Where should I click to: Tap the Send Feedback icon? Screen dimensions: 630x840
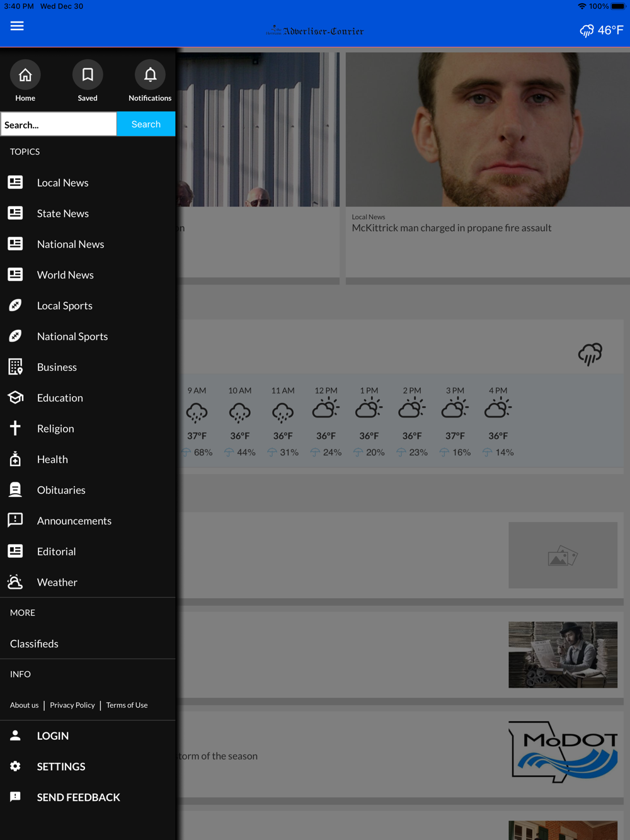pos(15,797)
